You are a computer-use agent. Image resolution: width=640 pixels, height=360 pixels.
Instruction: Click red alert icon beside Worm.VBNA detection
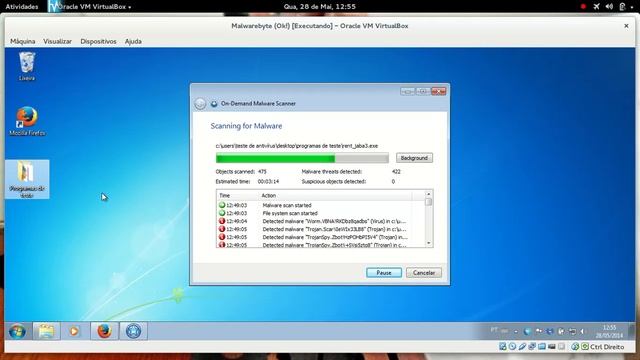tap(222, 221)
